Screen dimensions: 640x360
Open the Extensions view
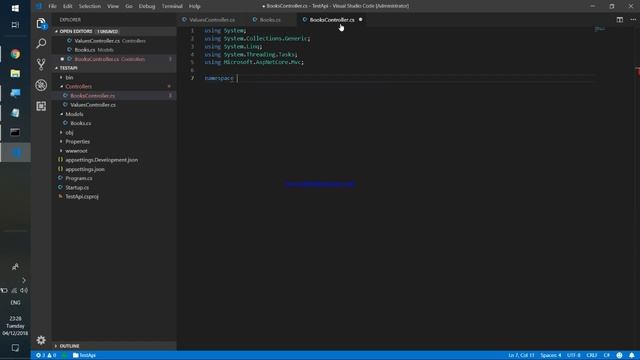[41, 106]
